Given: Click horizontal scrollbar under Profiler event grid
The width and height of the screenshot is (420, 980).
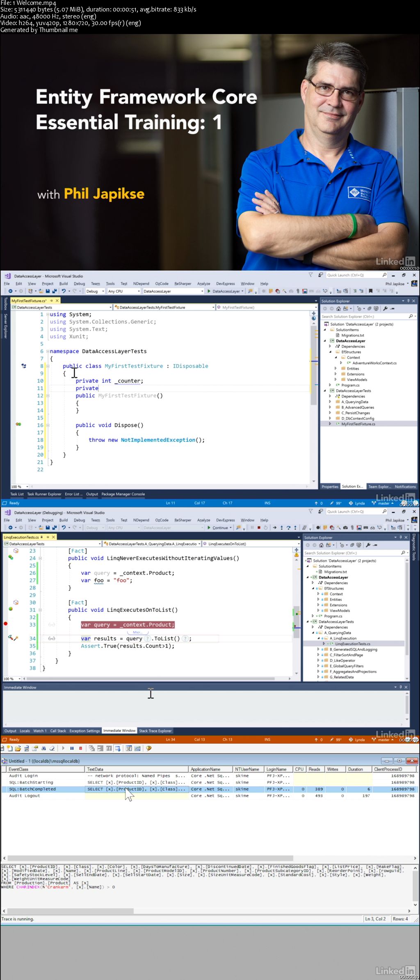Looking at the screenshot, I should (x=150, y=858).
